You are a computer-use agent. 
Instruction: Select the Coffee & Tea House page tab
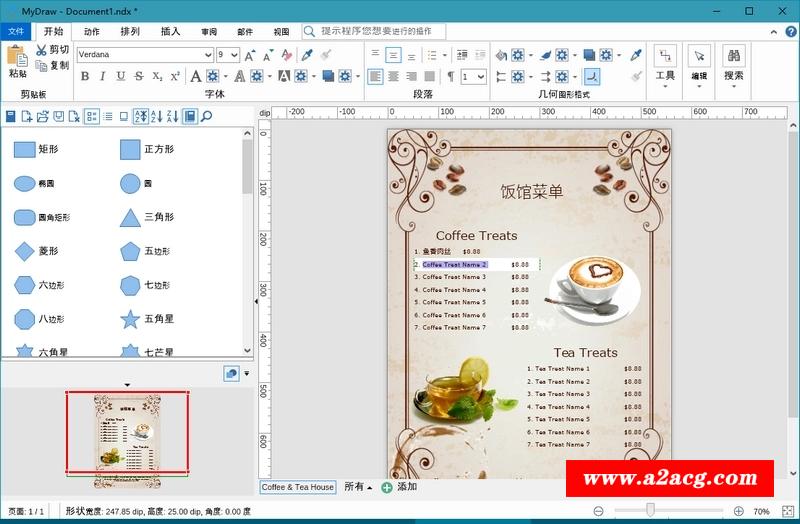[298, 487]
